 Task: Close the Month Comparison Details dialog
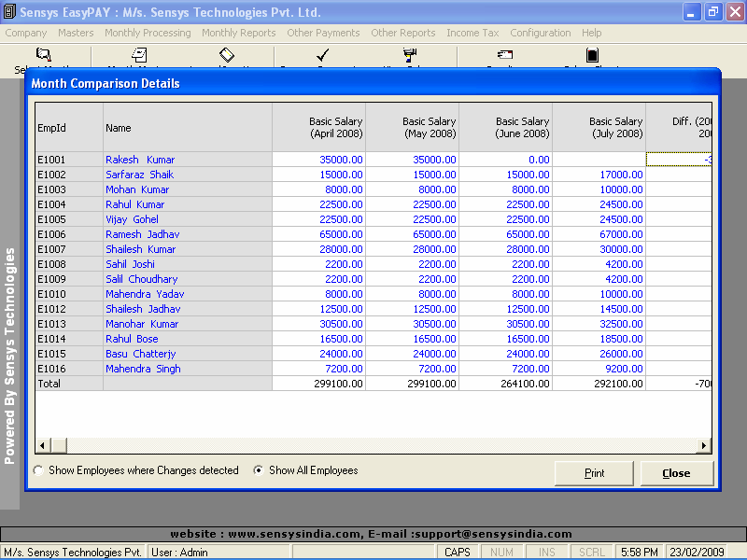click(676, 473)
